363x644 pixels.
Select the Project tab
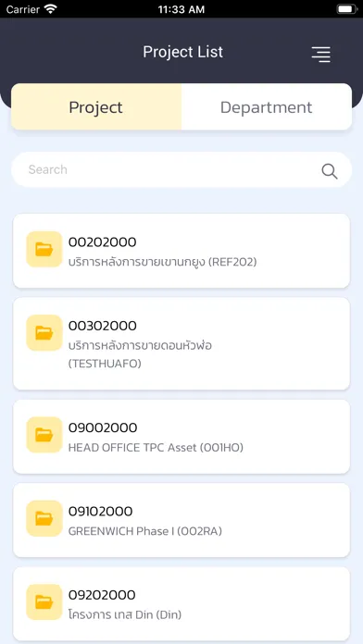pyautogui.click(x=96, y=106)
